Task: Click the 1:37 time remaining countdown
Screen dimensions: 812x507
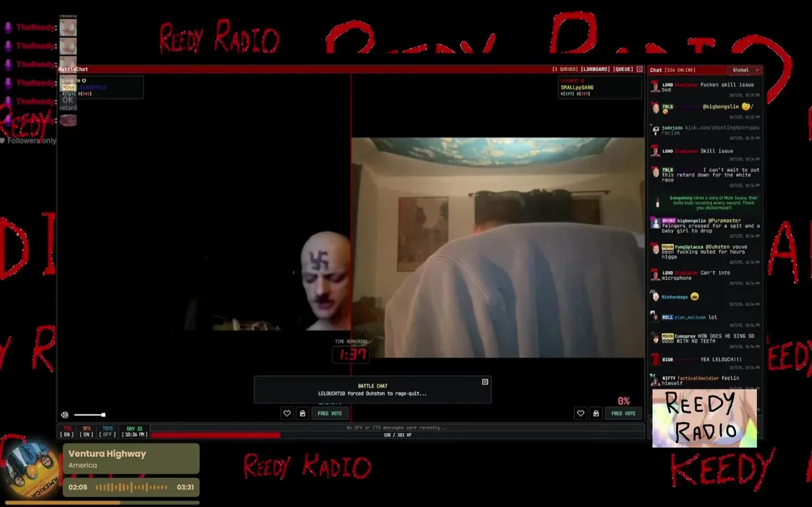Action: tap(352, 355)
